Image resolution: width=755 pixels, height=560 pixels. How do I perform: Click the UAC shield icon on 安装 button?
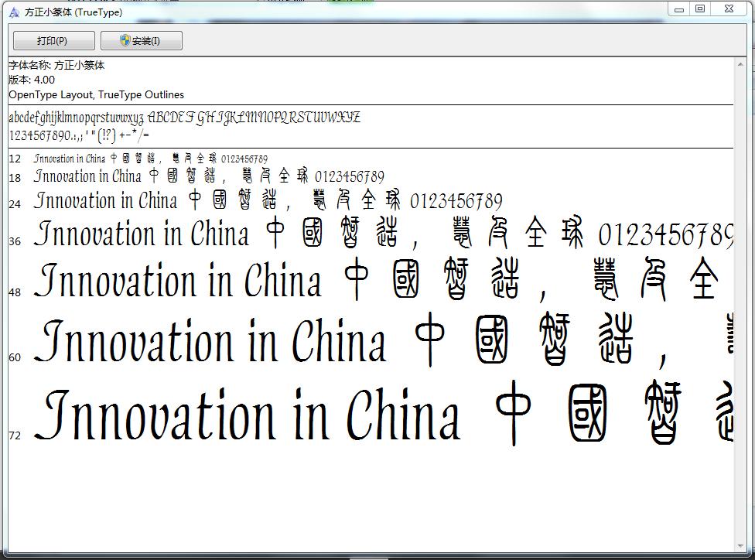click(124, 39)
